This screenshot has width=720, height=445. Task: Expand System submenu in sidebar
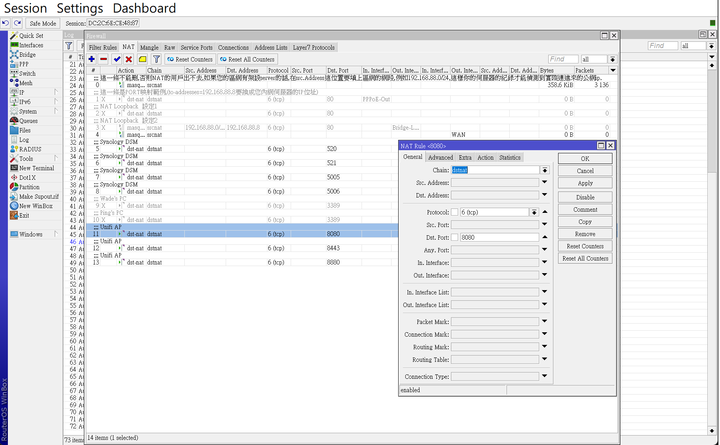pos(56,111)
